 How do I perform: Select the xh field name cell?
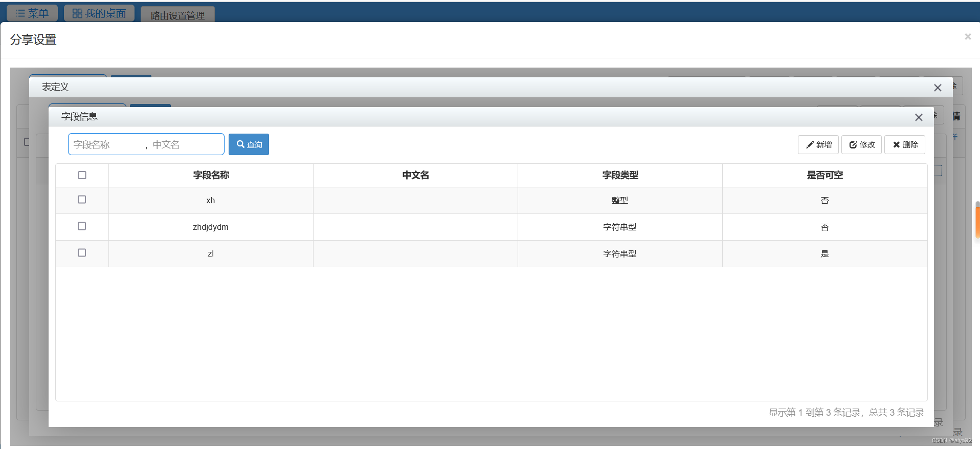tap(211, 201)
